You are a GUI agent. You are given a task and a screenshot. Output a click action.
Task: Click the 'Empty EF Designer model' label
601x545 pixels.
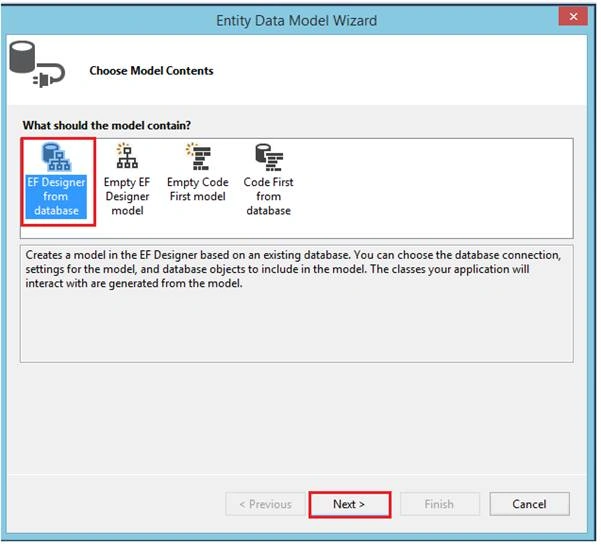[128, 197]
